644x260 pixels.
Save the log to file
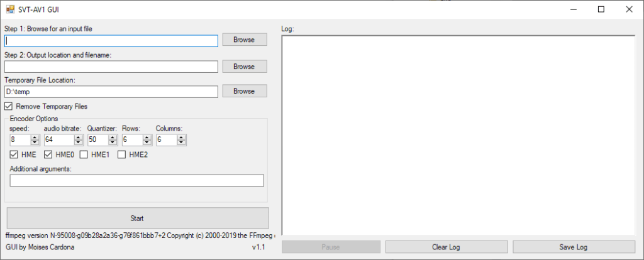(x=574, y=247)
